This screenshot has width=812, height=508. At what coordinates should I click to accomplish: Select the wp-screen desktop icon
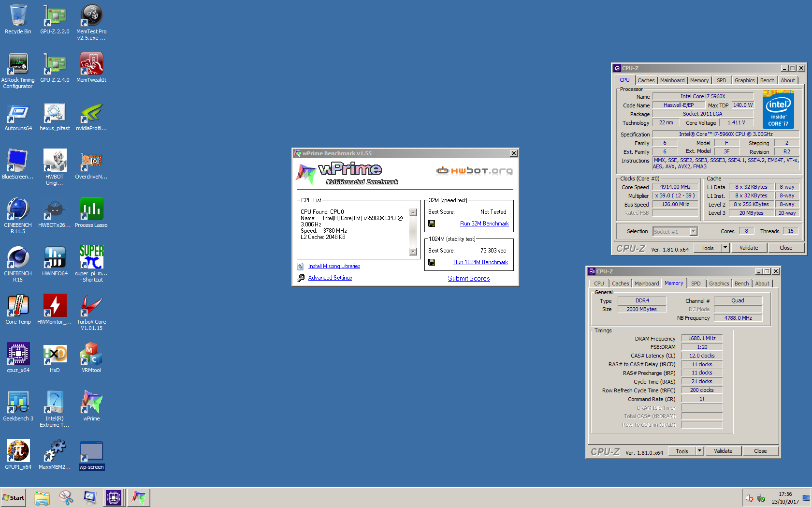point(91,455)
